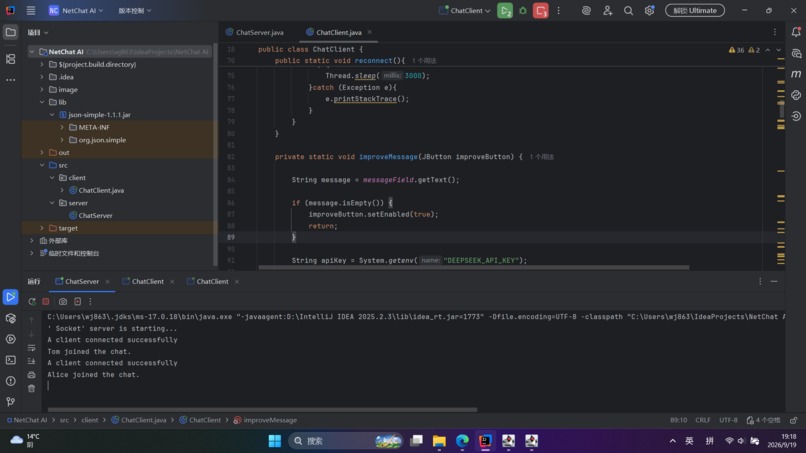Open more run actions menu
Viewport: 806px width, 453px height.
click(559, 10)
